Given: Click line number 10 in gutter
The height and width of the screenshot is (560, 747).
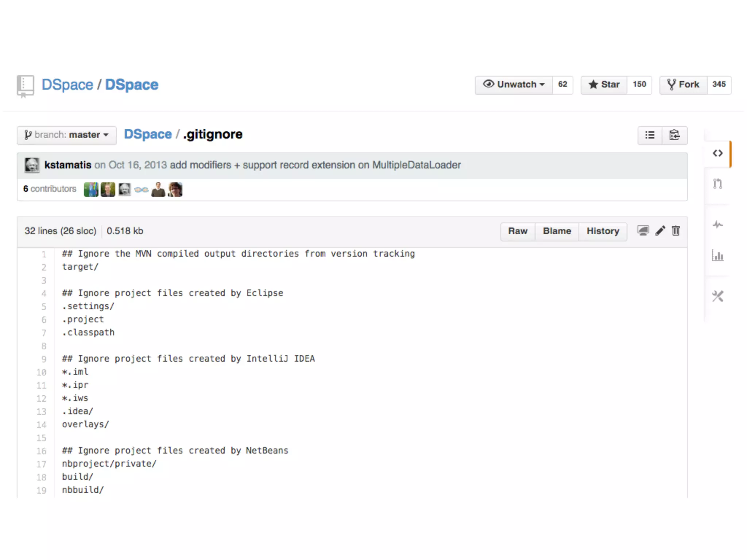Looking at the screenshot, I should 42,372.
